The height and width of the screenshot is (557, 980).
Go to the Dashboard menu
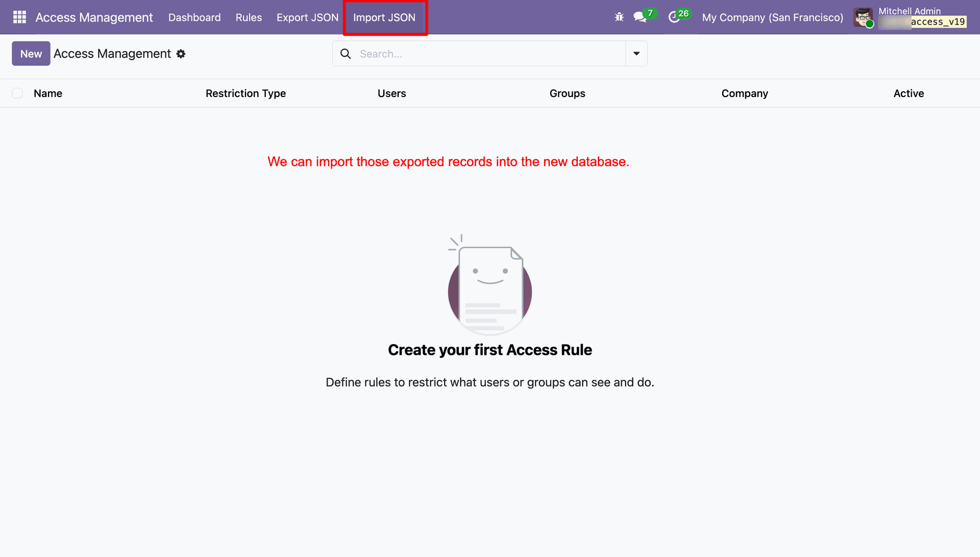click(x=194, y=17)
